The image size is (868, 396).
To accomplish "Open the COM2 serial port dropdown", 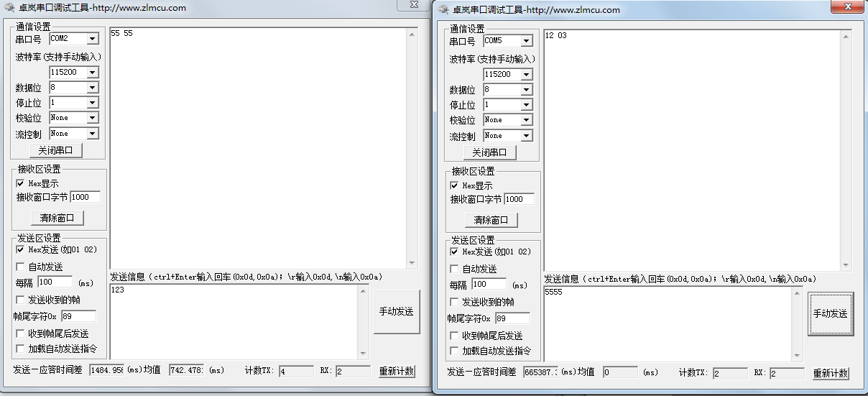I will 92,39.
